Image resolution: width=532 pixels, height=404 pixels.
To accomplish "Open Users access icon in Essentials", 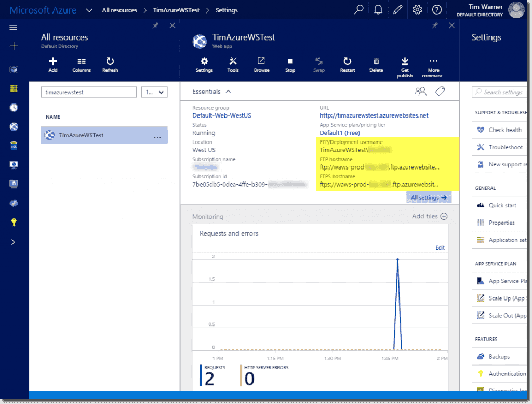I will coord(421,91).
